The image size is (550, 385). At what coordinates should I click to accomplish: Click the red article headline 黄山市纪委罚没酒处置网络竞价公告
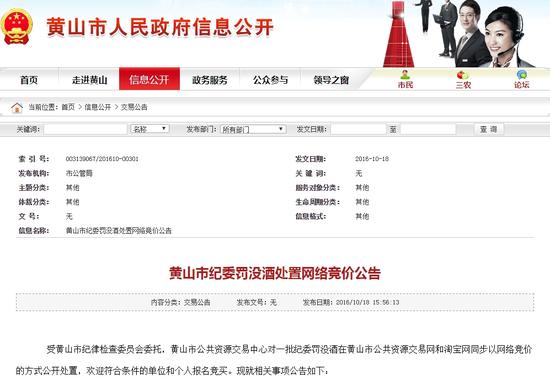coord(275,273)
